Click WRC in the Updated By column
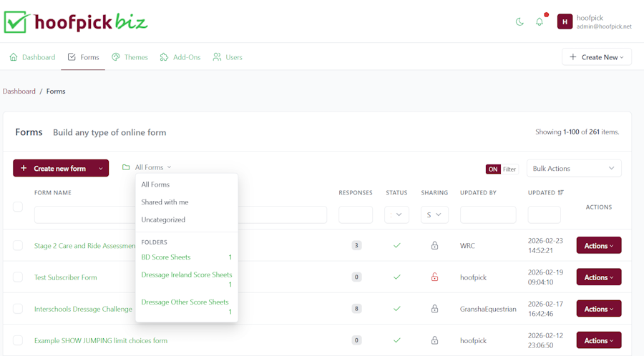 467,246
